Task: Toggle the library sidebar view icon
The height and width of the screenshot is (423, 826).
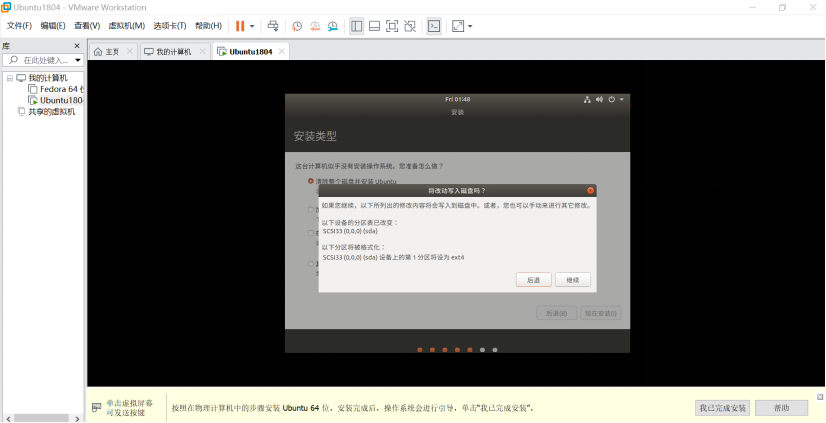Action: coord(357,26)
